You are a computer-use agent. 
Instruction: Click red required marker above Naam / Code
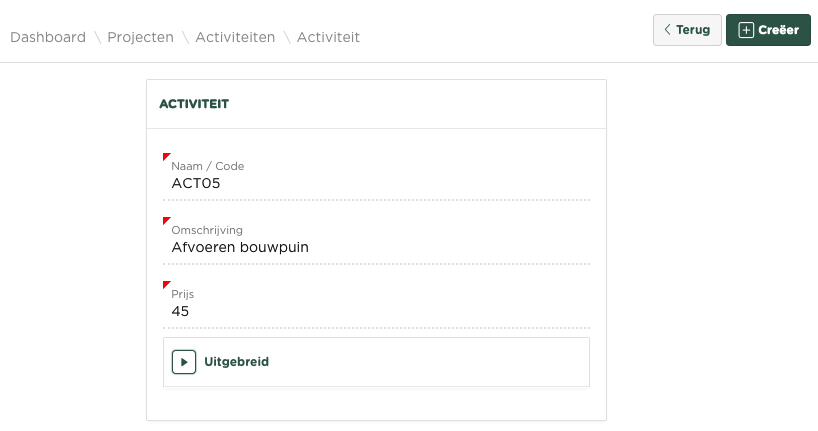point(166,157)
